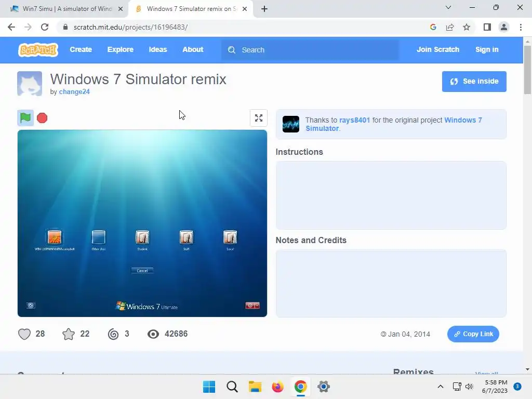532x399 pixels.
Task: Reload the page
Action: pyautogui.click(x=45, y=27)
